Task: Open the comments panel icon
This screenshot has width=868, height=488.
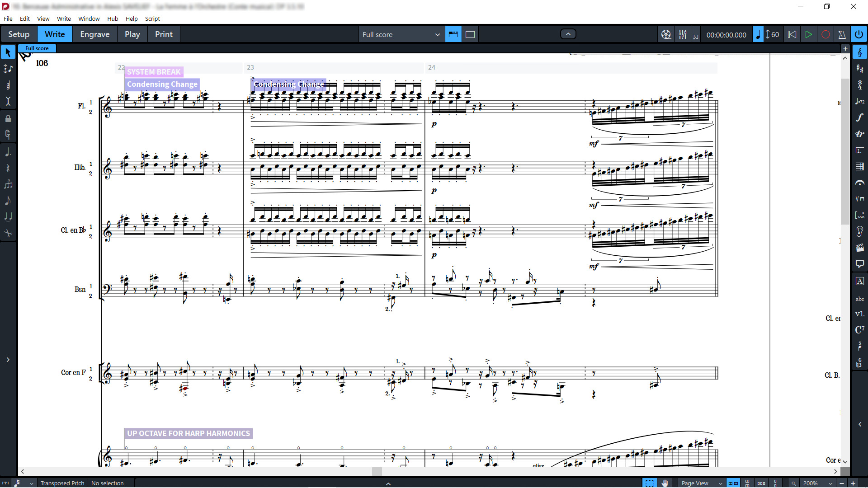Action: coord(859,264)
